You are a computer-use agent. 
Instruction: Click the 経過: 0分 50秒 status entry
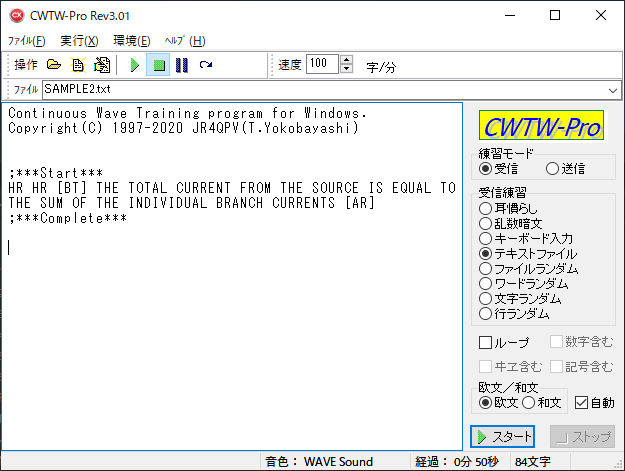456,462
